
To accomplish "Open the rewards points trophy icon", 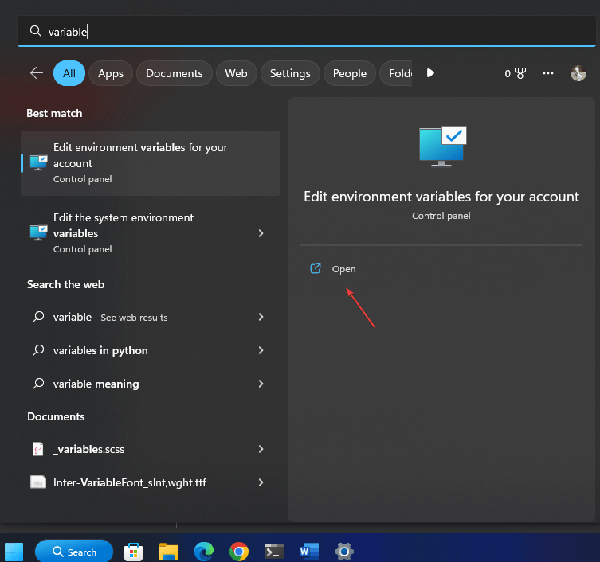I will (515, 73).
